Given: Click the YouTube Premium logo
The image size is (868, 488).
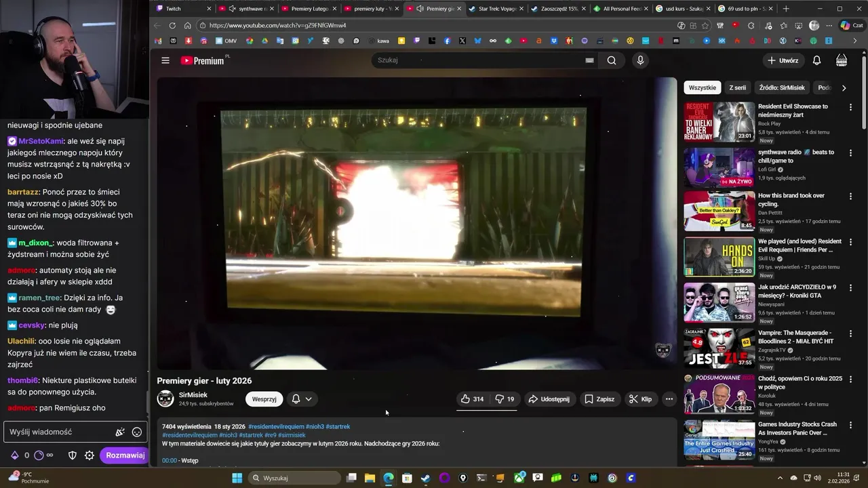Looking at the screenshot, I should (x=202, y=60).
